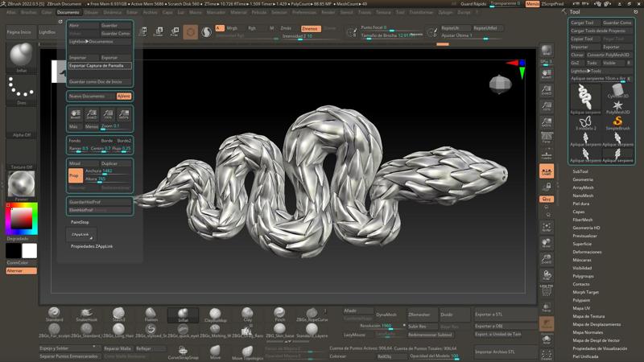Expand the NanoMesh subpalette

click(x=583, y=195)
